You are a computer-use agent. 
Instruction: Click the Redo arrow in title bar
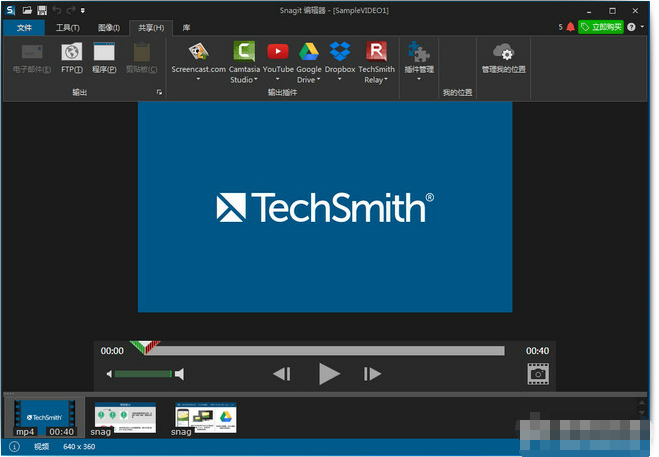tap(71, 10)
